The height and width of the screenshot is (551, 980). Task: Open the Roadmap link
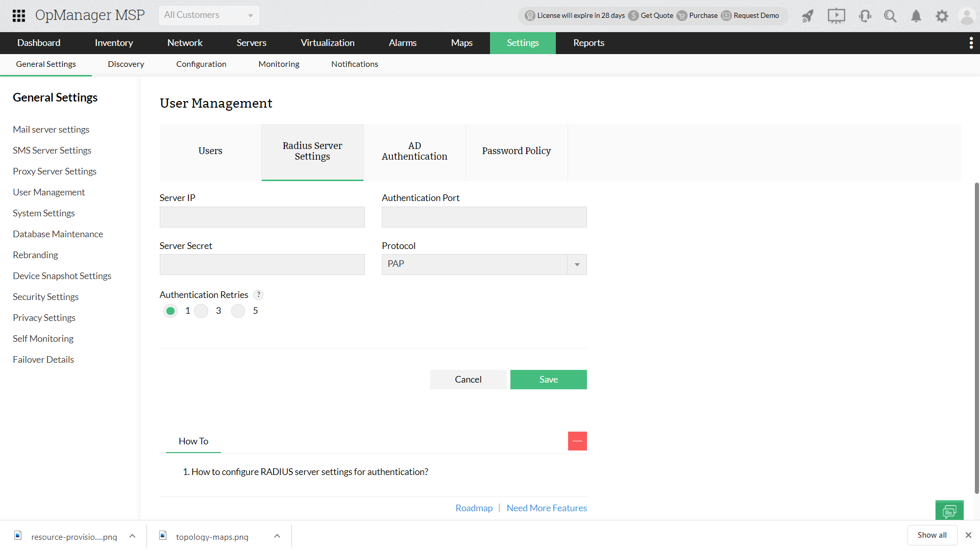474,508
